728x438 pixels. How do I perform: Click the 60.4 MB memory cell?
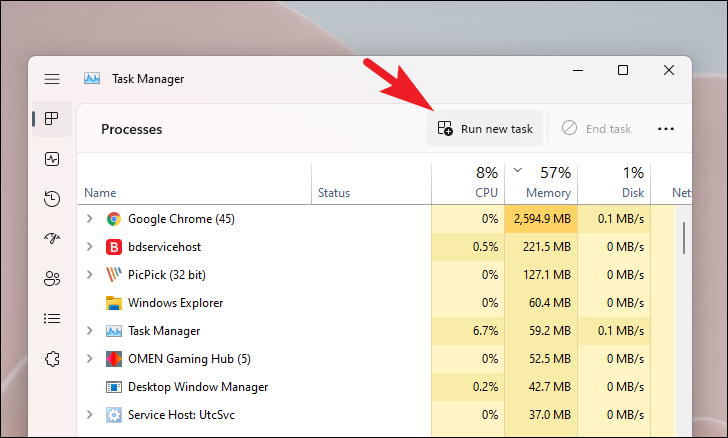pos(541,303)
